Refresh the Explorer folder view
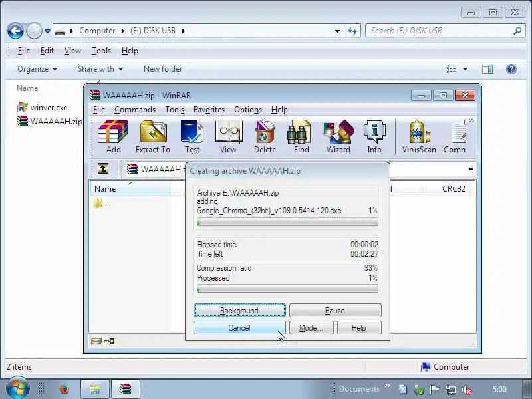Screen dimensions: 532x399 352,31
